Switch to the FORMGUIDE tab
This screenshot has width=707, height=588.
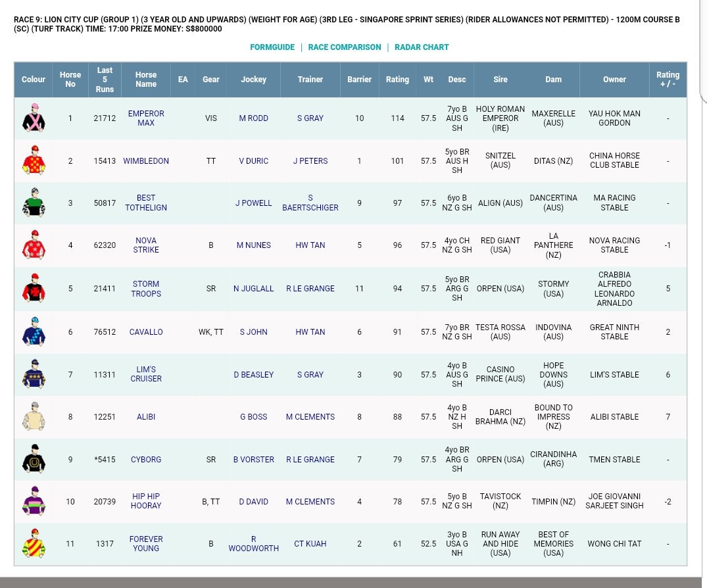(x=271, y=47)
